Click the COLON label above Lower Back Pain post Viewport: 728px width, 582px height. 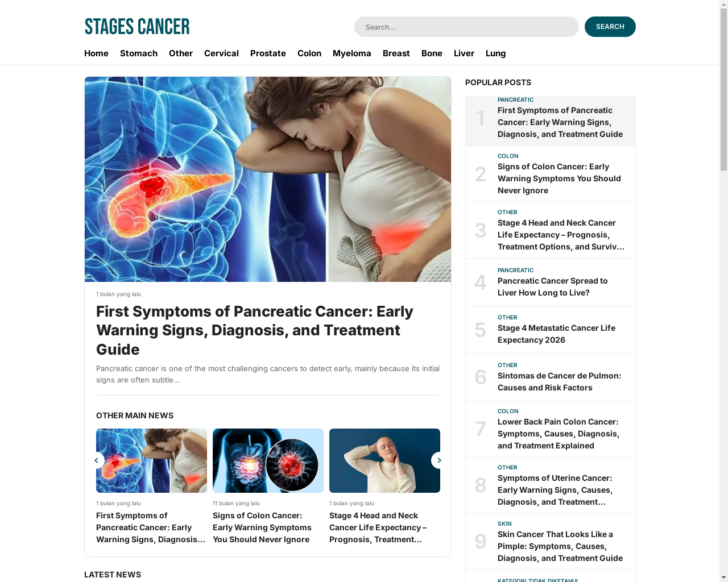point(508,411)
